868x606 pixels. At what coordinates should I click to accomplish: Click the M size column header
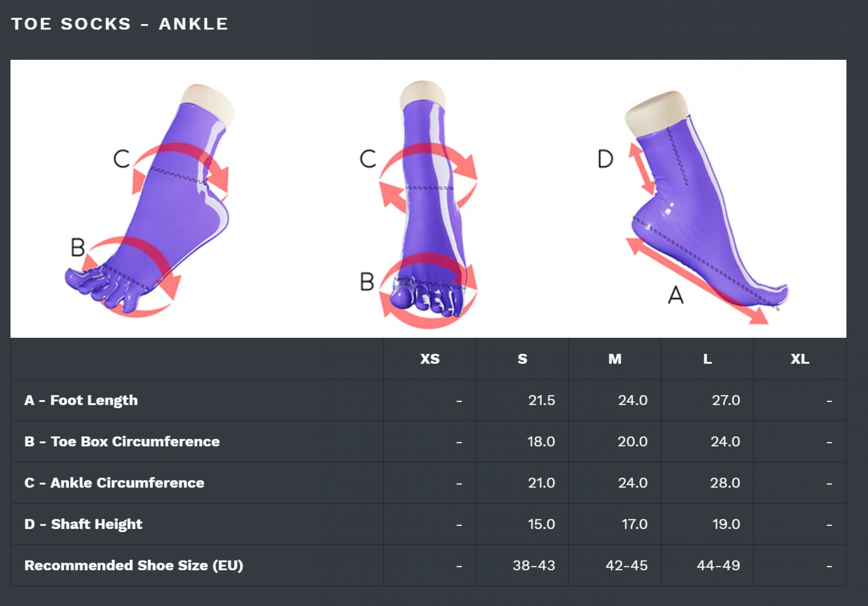pyautogui.click(x=615, y=359)
